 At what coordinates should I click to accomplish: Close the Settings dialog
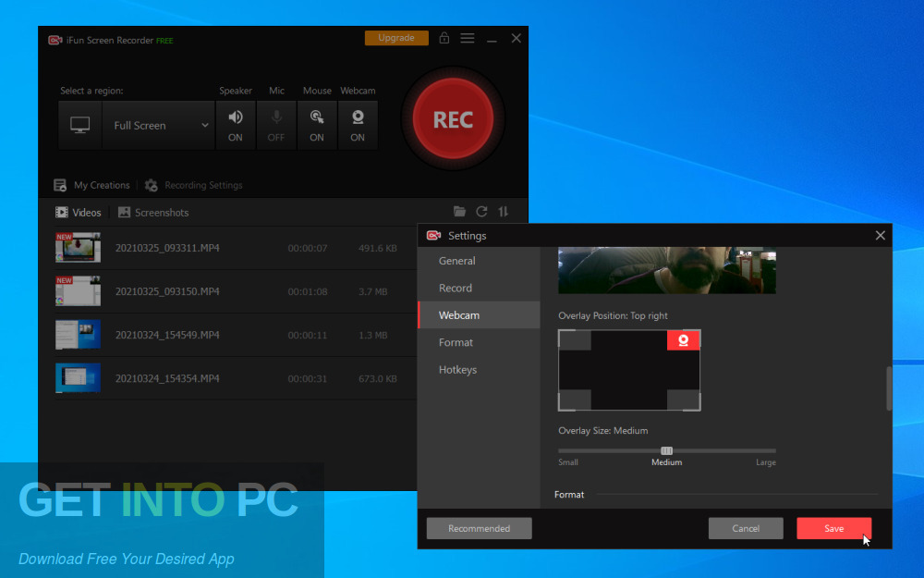(881, 235)
